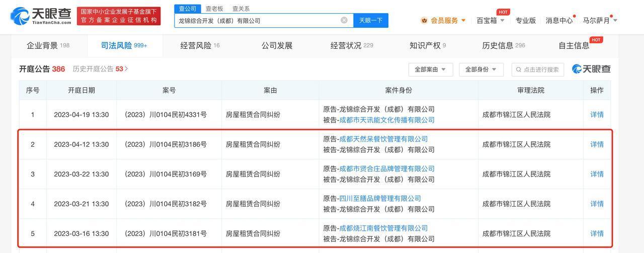Switch to the 查公司 tab
The width and height of the screenshot is (644, 253).
point(188,9)
